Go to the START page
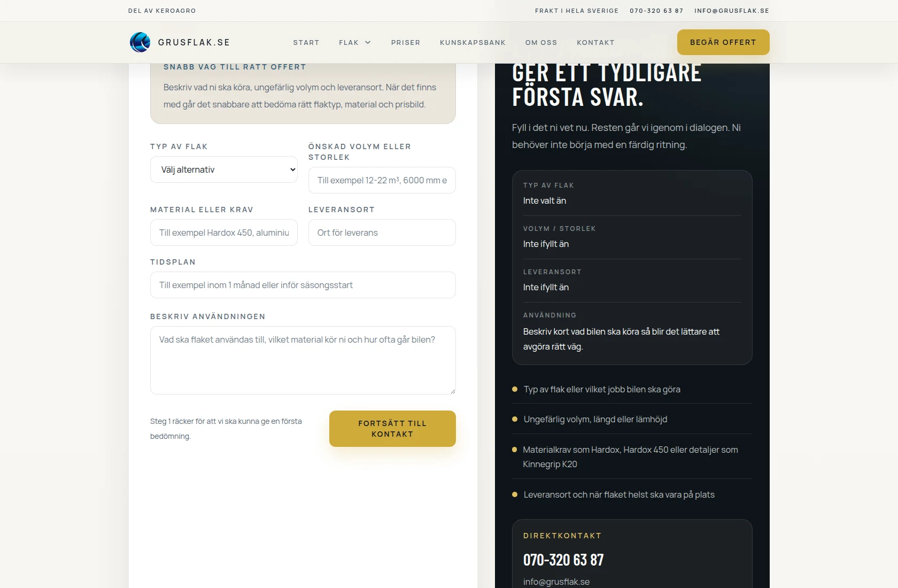The image size is (898, 588). (x=306, y=43)
